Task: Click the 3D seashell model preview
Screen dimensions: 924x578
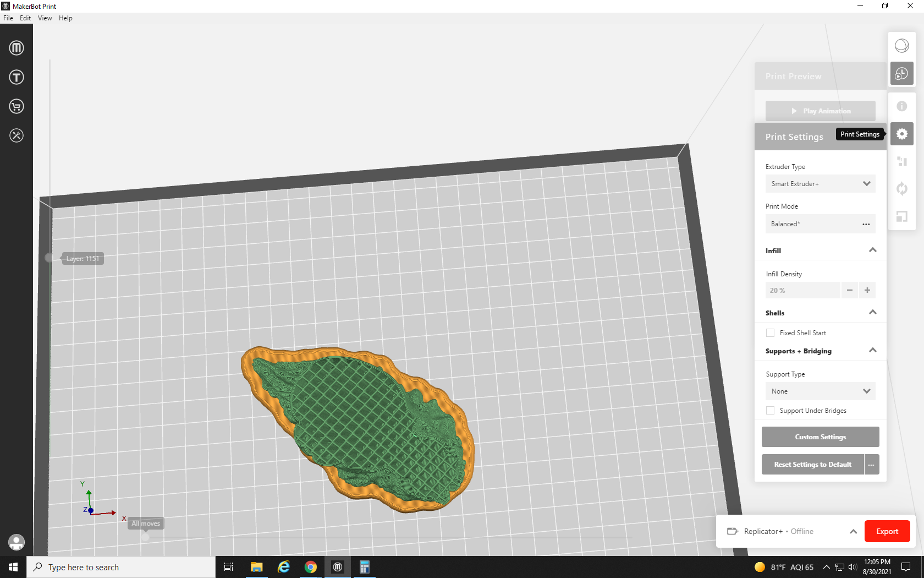Action: click(359, 428)
